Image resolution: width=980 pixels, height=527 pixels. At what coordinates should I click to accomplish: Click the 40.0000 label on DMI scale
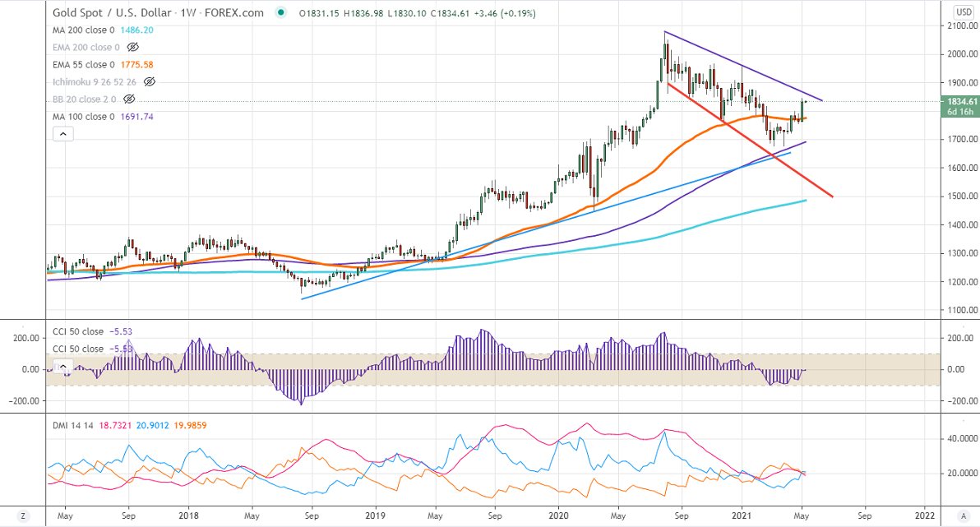[x=963, y=438]
